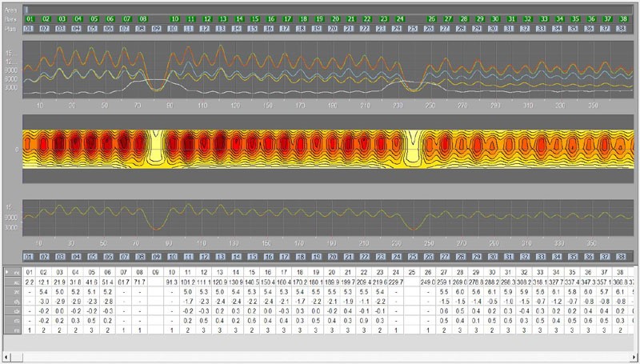Click column header 17 above the table
The width and height of the screenshot is (640, 364).
286,257
